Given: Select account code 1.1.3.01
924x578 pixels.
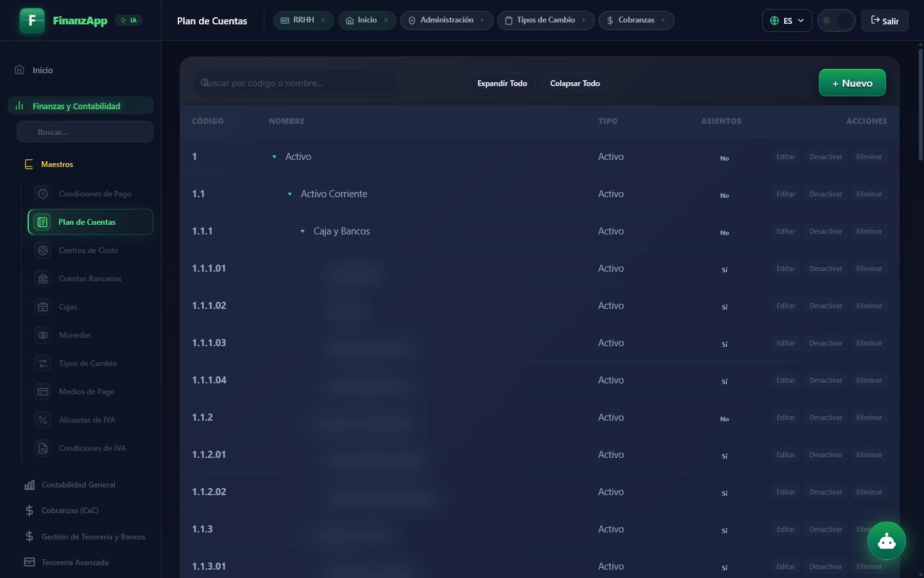Looking at the screenshot, I should coord(209,566).
